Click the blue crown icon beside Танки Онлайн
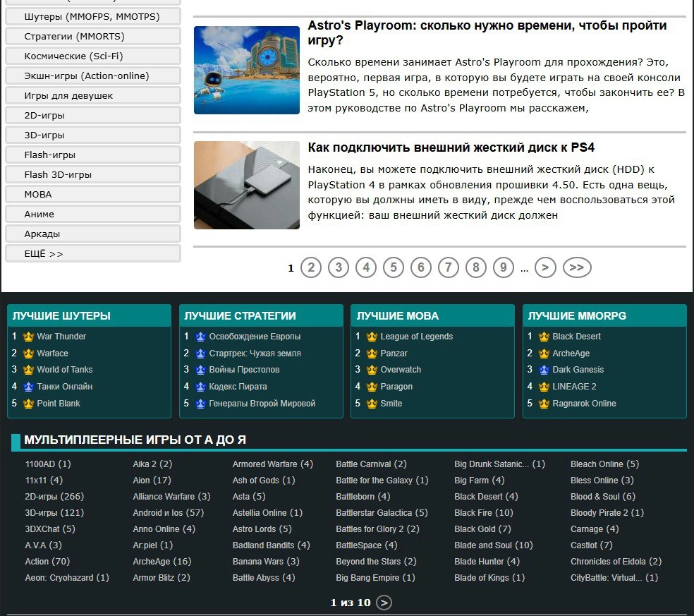This screenshot has width=694, height=616. [x=28, y=387]
